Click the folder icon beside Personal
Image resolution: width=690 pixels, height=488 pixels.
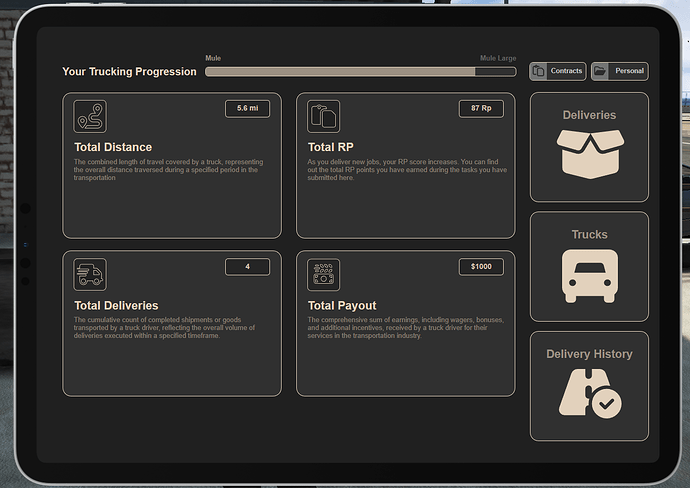coord(600,71)
